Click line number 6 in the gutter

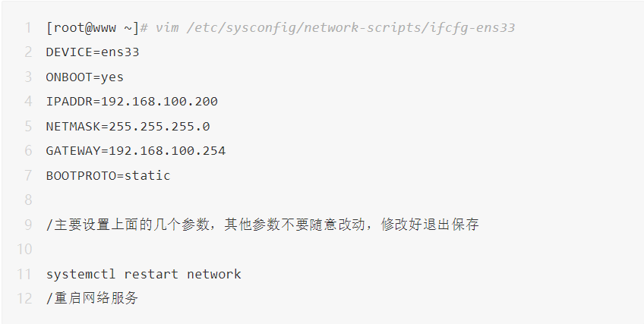28,151
